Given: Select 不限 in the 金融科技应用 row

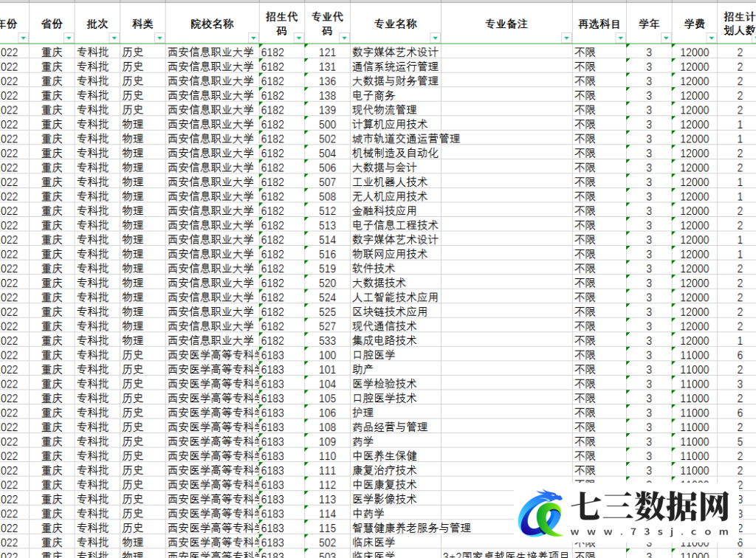Looking at the screenshot, I should click(599, 211).
